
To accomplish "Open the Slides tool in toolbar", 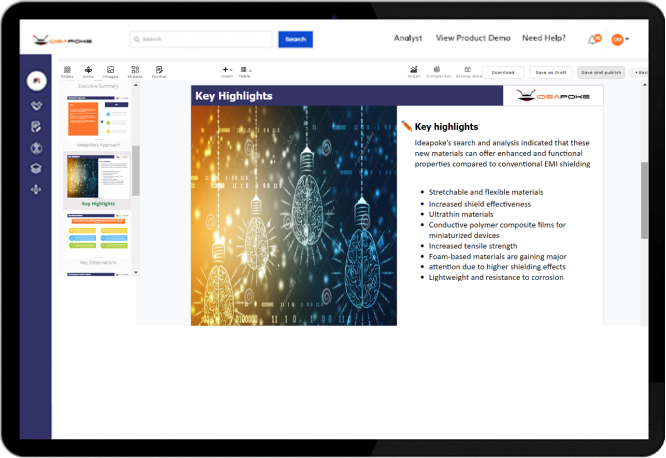I will [67, 72].
